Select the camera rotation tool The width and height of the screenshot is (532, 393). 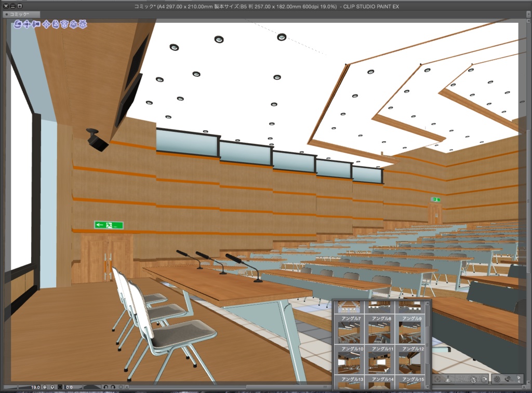click(17, 24)
